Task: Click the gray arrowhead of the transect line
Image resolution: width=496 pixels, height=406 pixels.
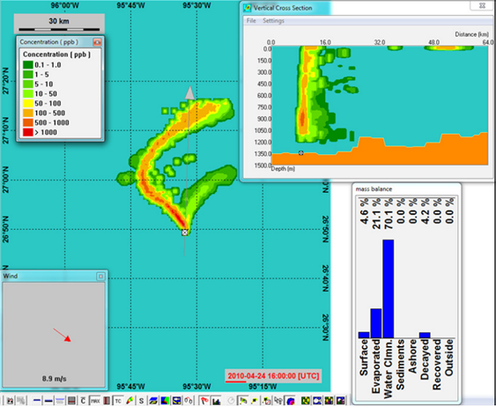Action: [x=190, y=93]
